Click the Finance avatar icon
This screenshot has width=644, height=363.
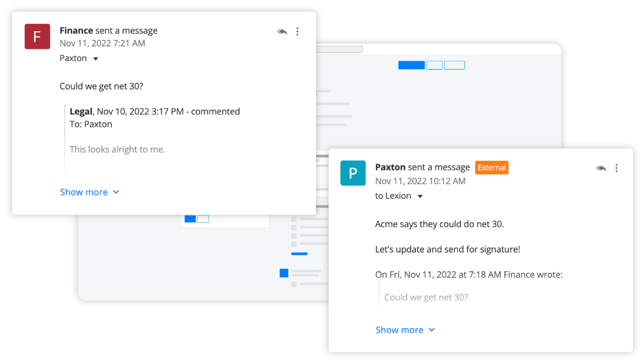37,36
